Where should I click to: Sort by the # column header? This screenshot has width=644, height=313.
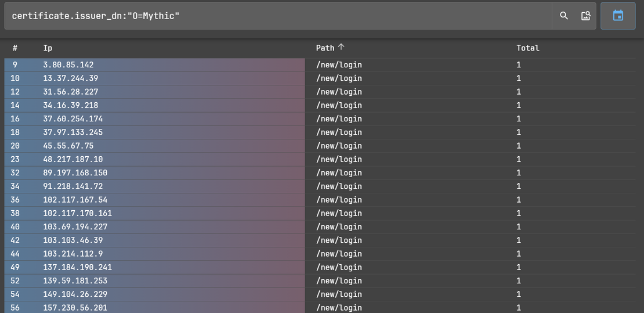(15, 48)
